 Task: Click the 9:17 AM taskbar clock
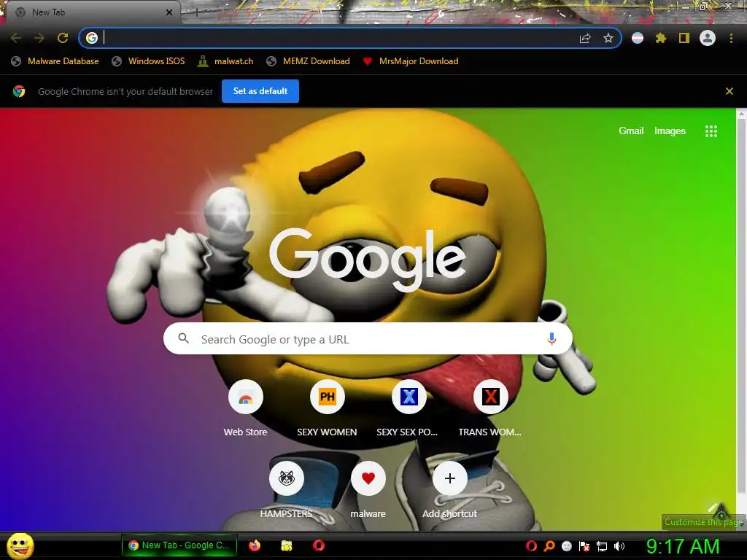[x=683, y=545]
